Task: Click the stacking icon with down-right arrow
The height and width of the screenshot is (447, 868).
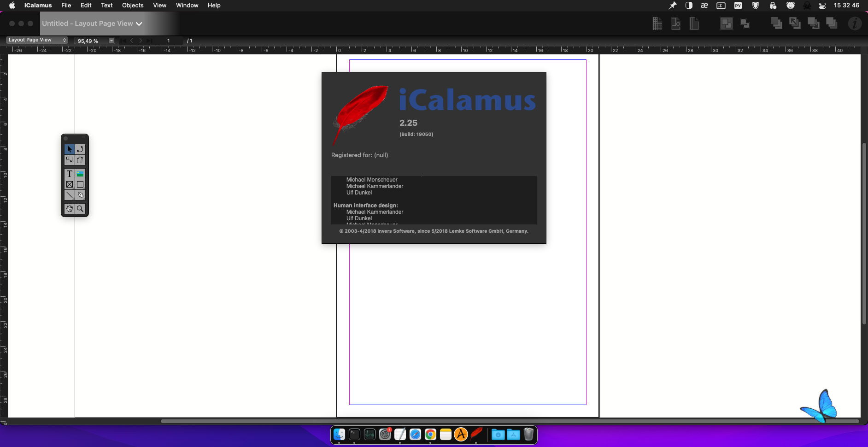Action: click(813, 24)
